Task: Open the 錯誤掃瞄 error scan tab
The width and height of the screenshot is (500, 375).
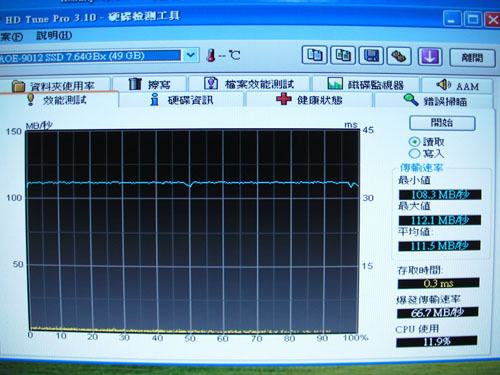Action: [x=434, y=101]
